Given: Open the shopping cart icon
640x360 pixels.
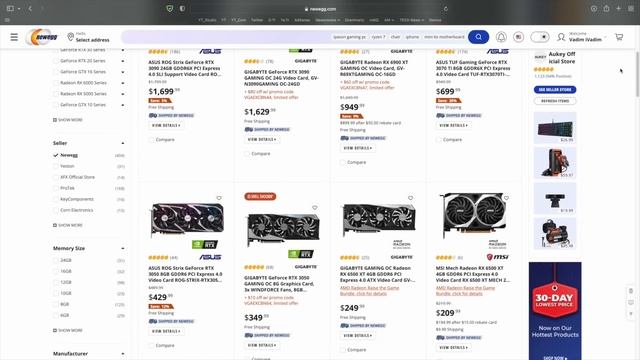Looking at the screenshot, I should coord(619,37).
